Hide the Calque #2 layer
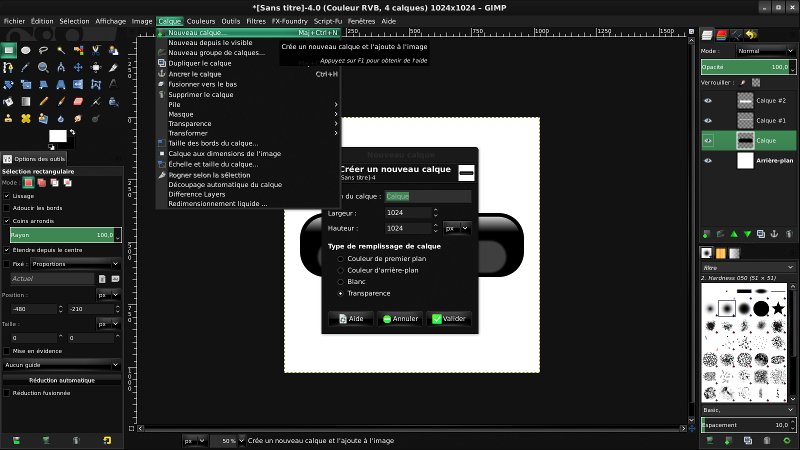Screen dimensions: 800x450 click(708, 101)
